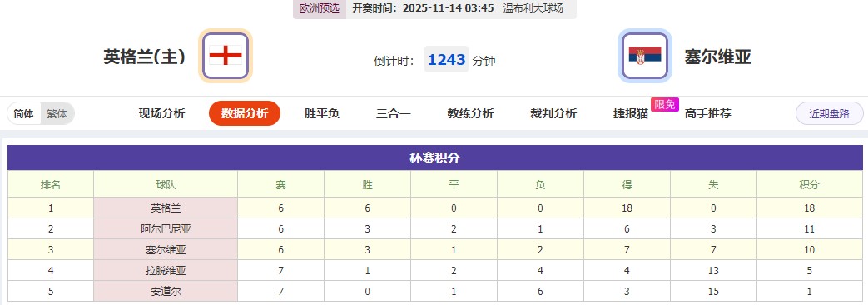The height and width of the screenshot is (305, 868).
Task: Click rank number 4 in standings
Action: point(51,271)
